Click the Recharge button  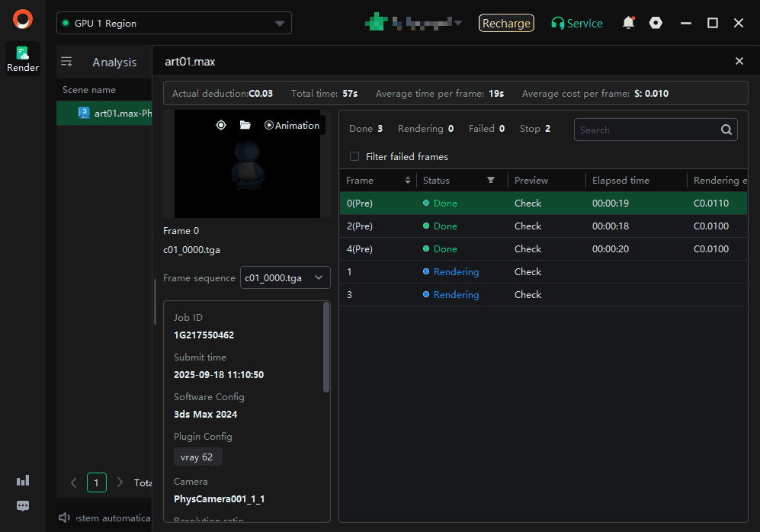506,24
